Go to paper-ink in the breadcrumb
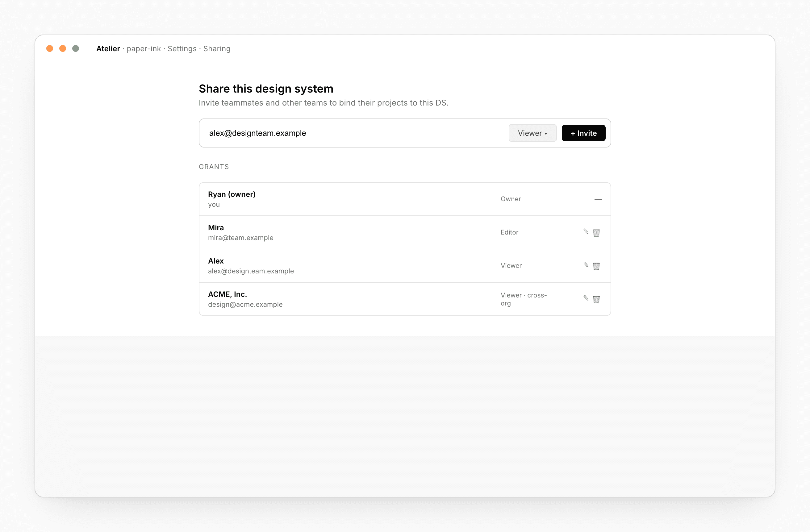This screenshot has width=810, height=532. pos(144,49)
